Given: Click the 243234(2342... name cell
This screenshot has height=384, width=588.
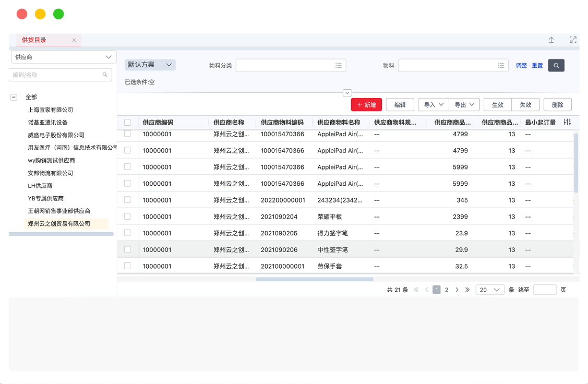Looking at the screenshot, I should (x=340, y=200).
